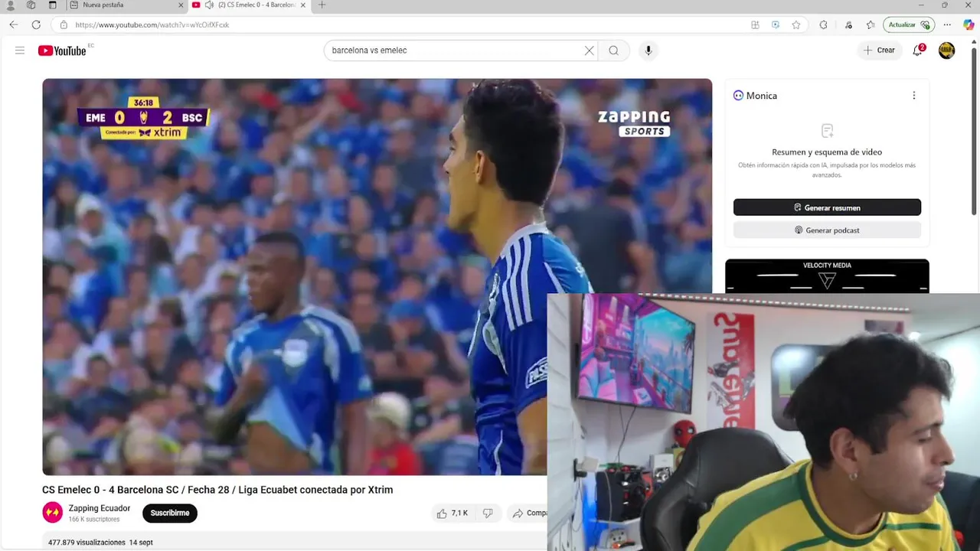Viewport: 980px width, 551px height.
Task: Click Generar podcast in Monica panel
Action: tap(827, 230)
